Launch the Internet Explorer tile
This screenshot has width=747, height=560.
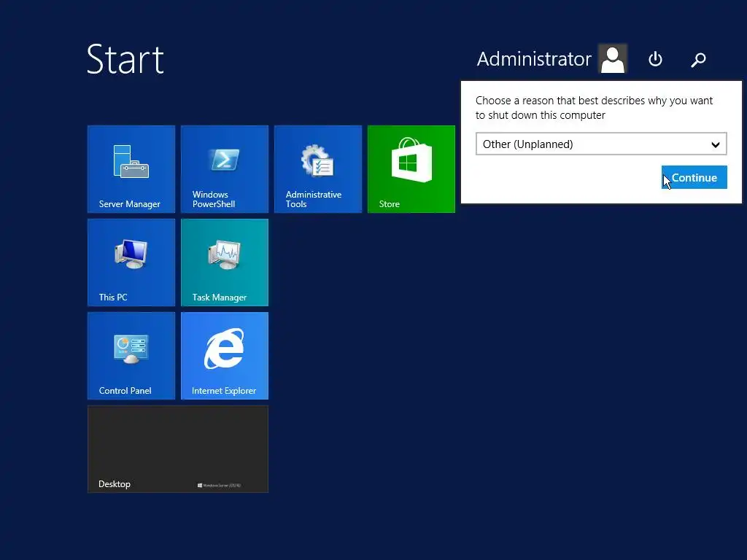225,356
